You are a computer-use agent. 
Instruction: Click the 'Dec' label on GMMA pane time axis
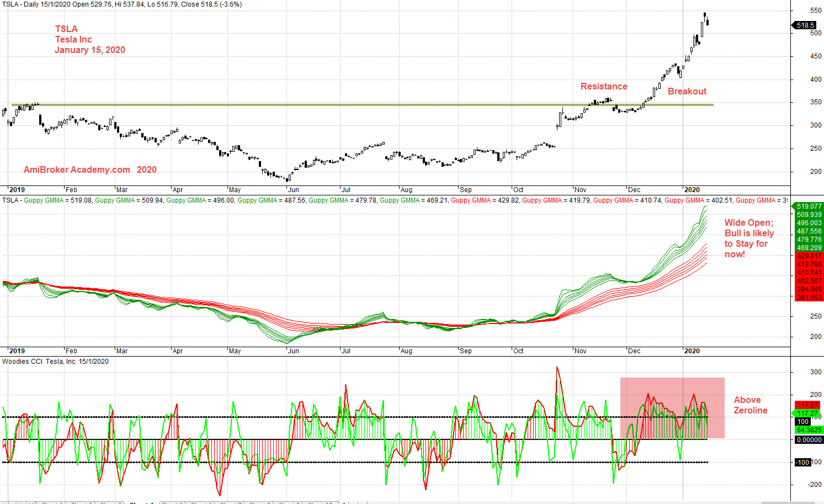(x=634, y=351)
